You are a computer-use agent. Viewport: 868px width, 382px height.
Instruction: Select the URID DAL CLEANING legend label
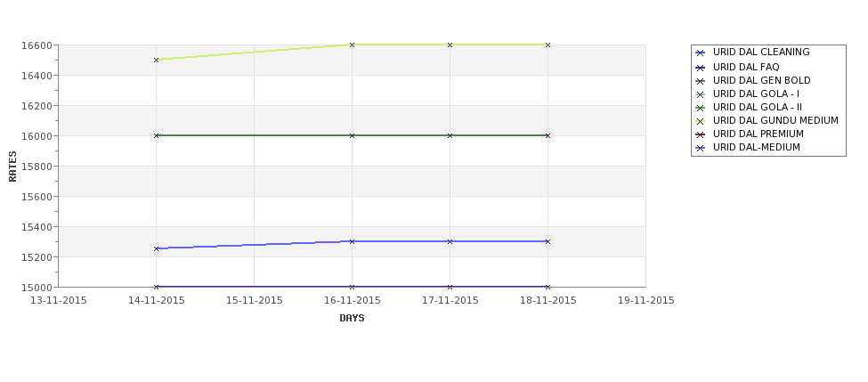click(761, 52)
